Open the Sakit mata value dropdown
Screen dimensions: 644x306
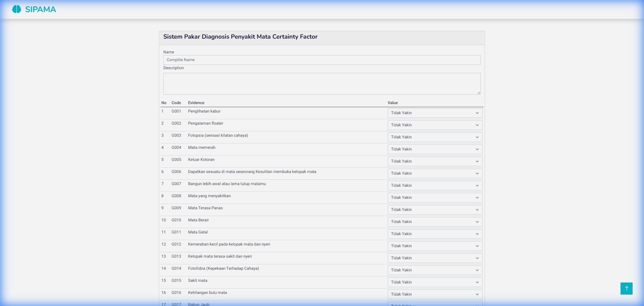point(435,282)
